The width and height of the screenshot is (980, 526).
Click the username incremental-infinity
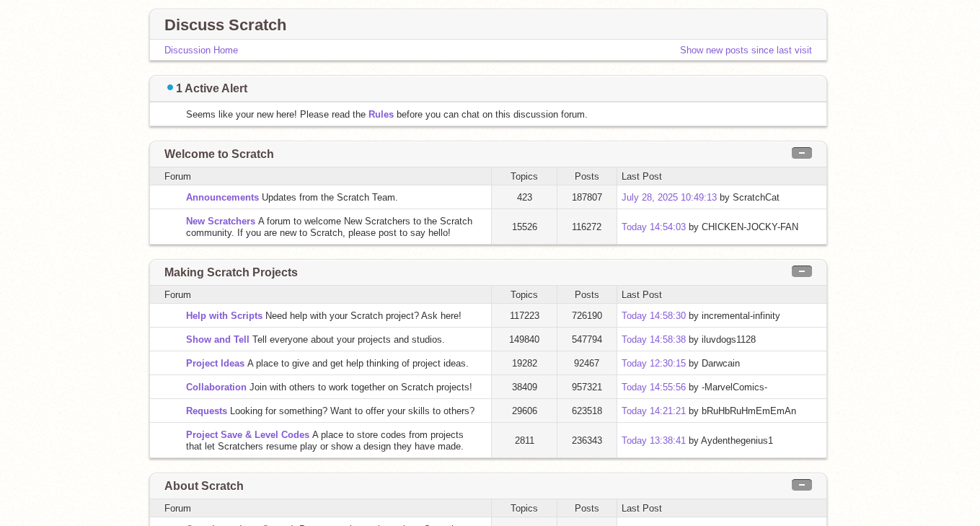741,315
